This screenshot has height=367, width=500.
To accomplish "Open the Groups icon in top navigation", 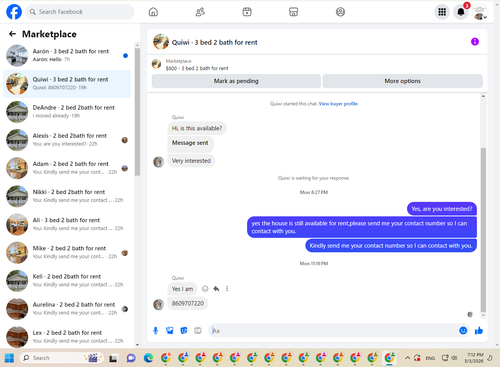I will 340,12.
